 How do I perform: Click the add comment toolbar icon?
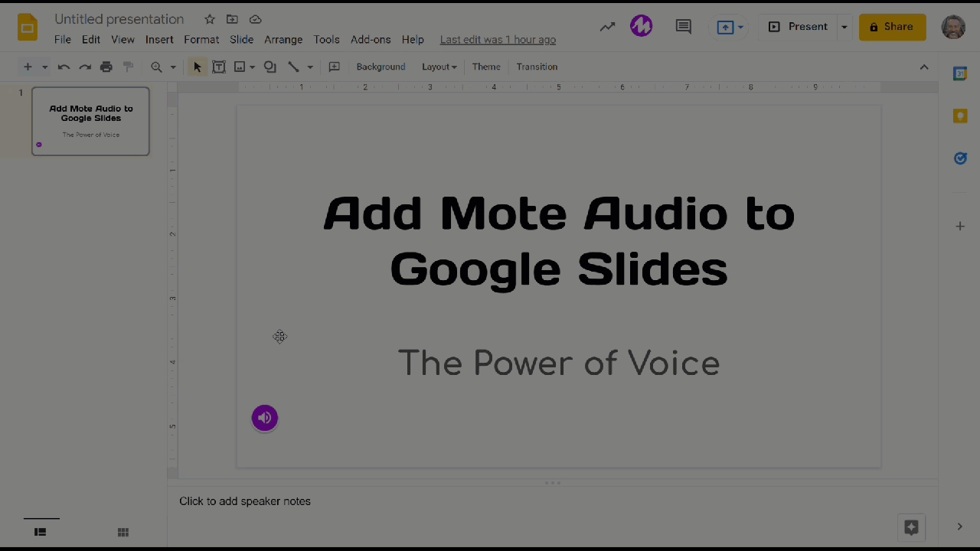tap(334, 67)
